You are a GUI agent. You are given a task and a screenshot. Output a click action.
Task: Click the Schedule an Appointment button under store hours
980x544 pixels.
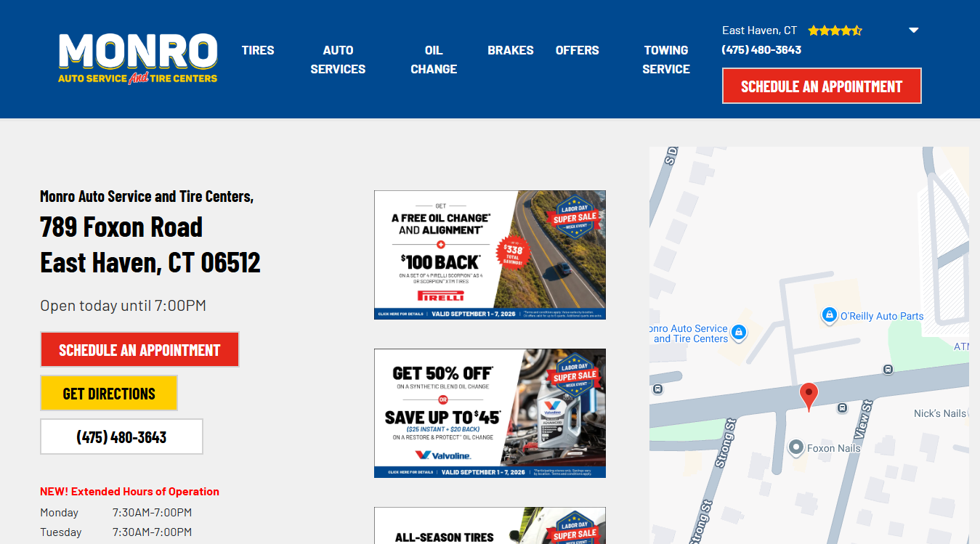coord(139,349)
